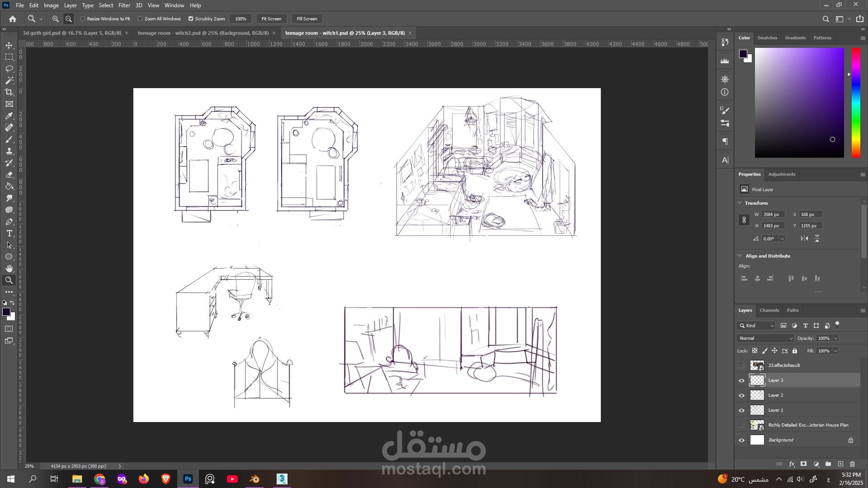Disable the Scrubby Zoom checkbox
Viewport: 868px width, 488px height.
[x=191, y=19]
